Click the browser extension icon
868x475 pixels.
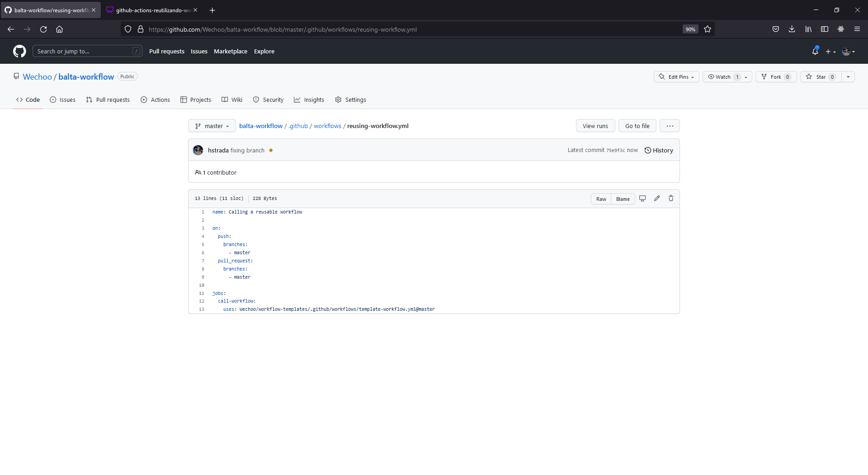(841, 29)
